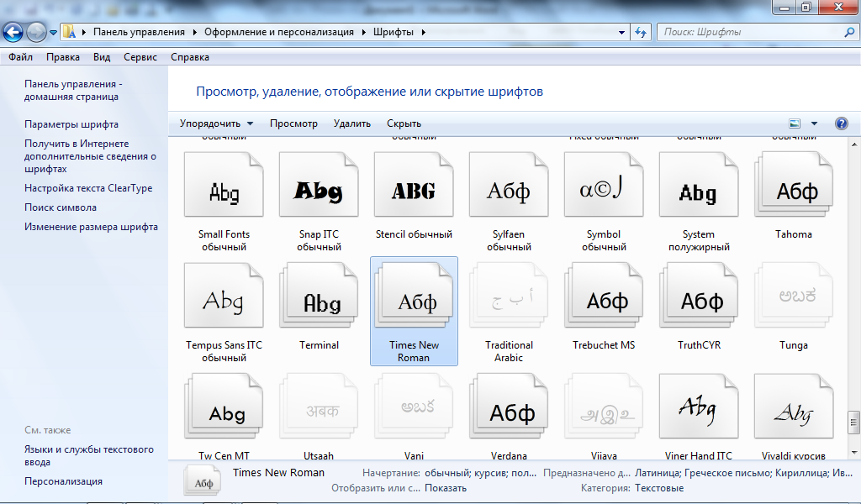The width and height of the screenshot is (861, 504).
Task: Open Поиск символа link
Action: tap(61, 207)
